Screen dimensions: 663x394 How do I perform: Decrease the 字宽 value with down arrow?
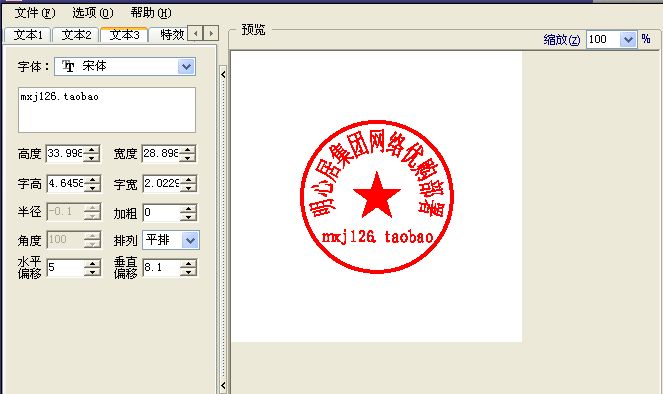tap(189, 188)
